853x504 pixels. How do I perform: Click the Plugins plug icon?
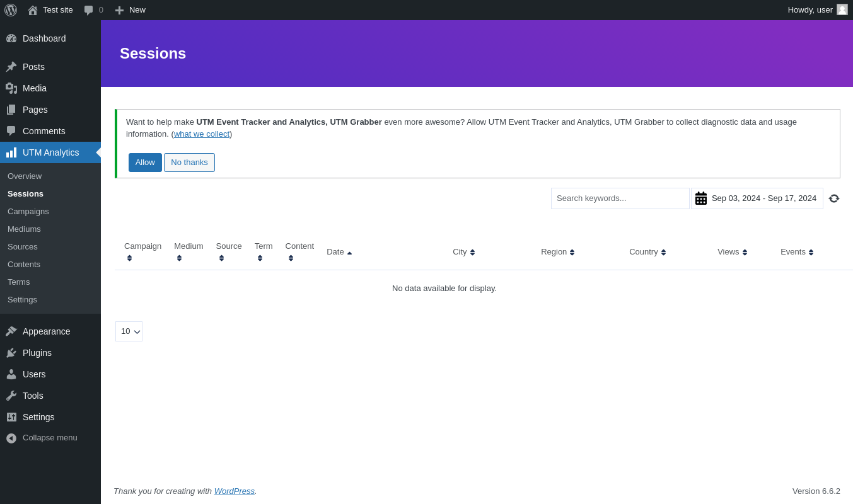pos(11,353)
